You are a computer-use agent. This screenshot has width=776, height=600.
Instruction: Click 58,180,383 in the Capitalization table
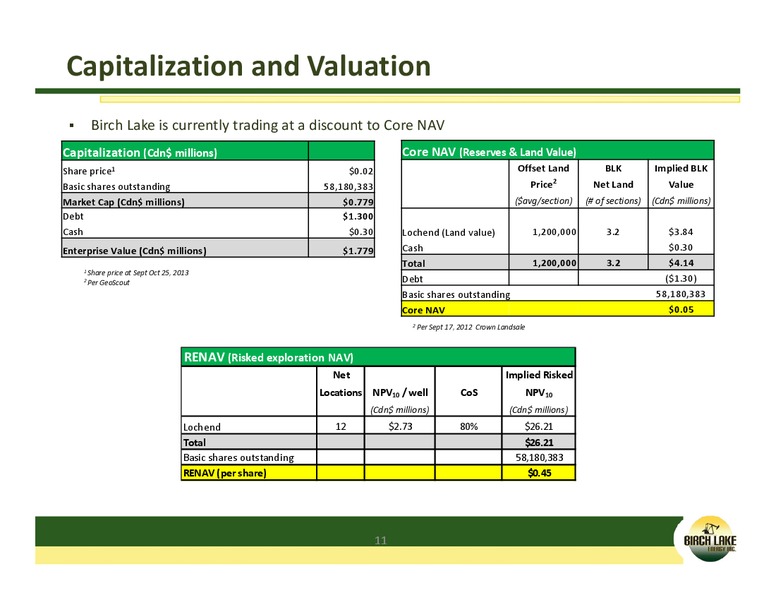pos(348,187)
